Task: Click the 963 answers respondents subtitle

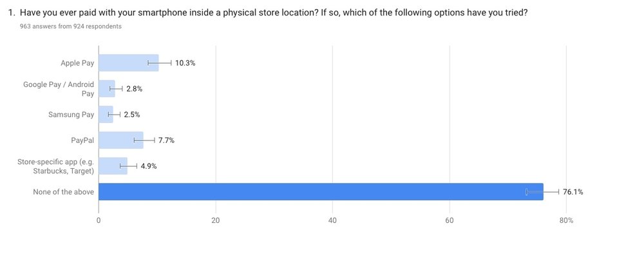Action: pos(71,26)
